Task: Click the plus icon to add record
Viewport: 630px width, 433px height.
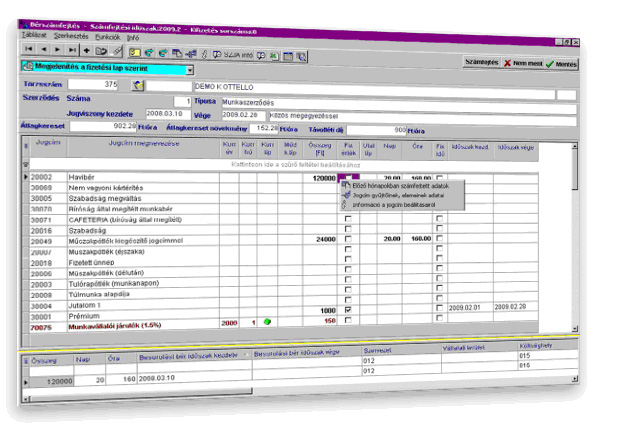Action: coord(87,48)
